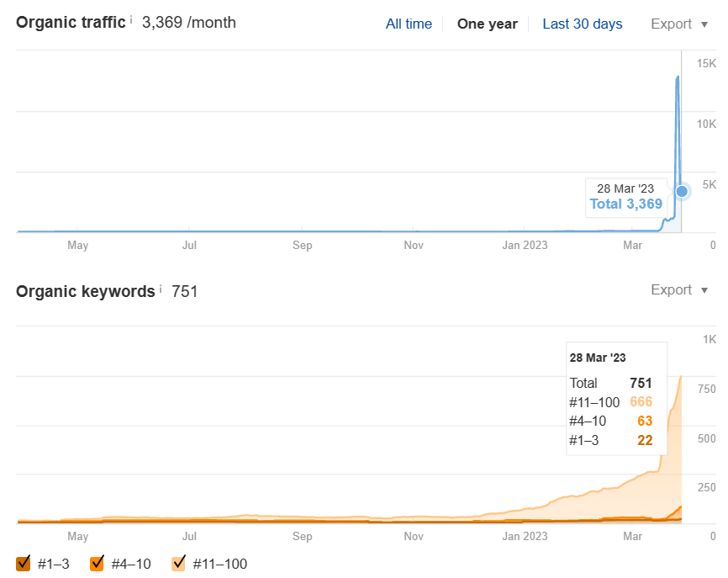Click the 3,369 /month traffic value

188,22
